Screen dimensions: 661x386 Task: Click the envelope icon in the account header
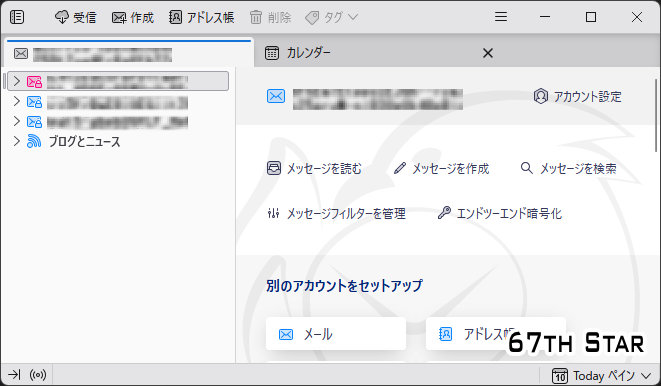pyautogui.click(x=276, y=96)
